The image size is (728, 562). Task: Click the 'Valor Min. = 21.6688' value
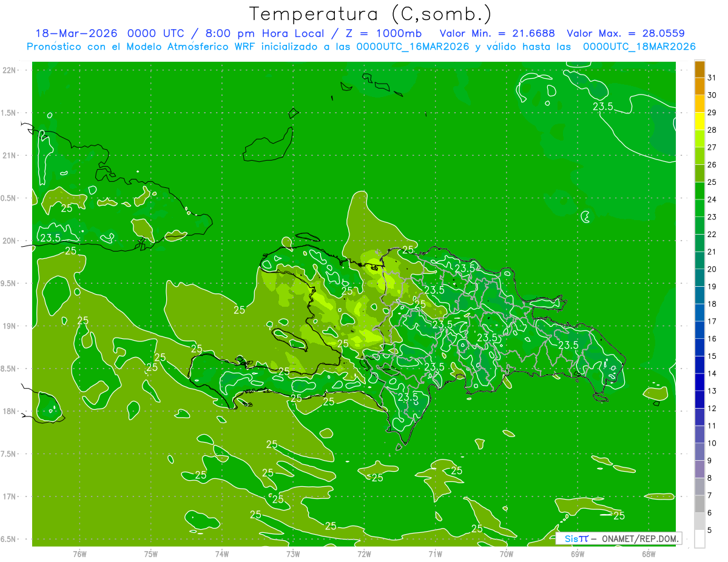click(497, 33)
